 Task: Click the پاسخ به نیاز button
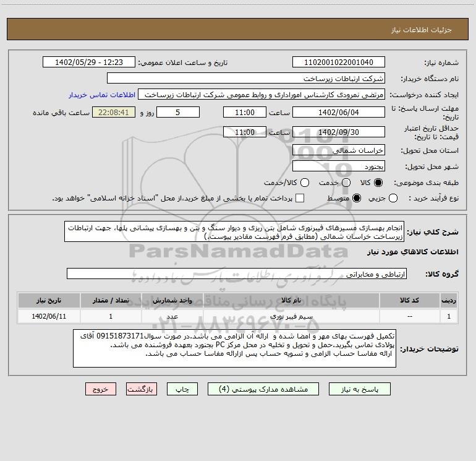[359, 389]
